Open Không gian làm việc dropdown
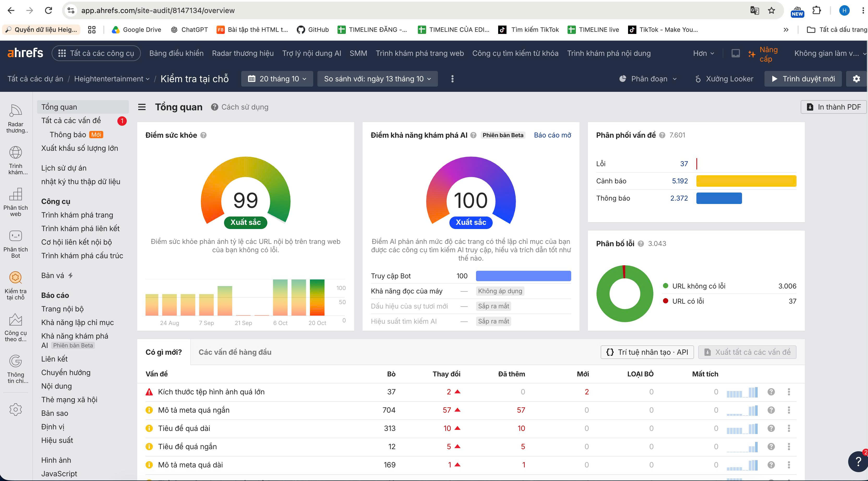Image resolution: width=868 pixels, height=481 pixels. point(830,53)
